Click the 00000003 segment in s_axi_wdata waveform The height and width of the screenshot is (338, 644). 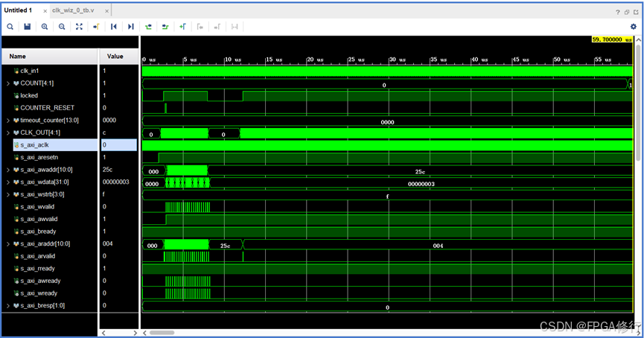pyautogui.click(x=421, y=184)
